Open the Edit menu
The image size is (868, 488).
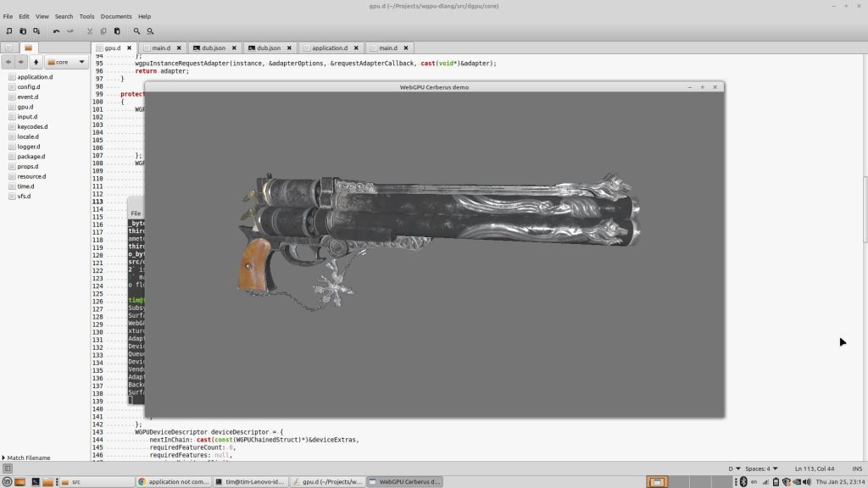pyautogui.click(x=24, y=17)
